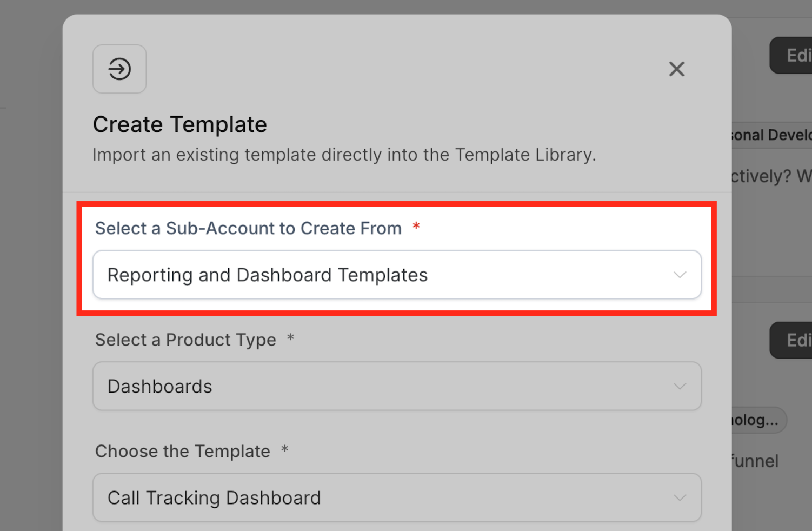Click the 'Import an existing template' description text
Viewport: 812px width, 531px height.
(344, 155)
